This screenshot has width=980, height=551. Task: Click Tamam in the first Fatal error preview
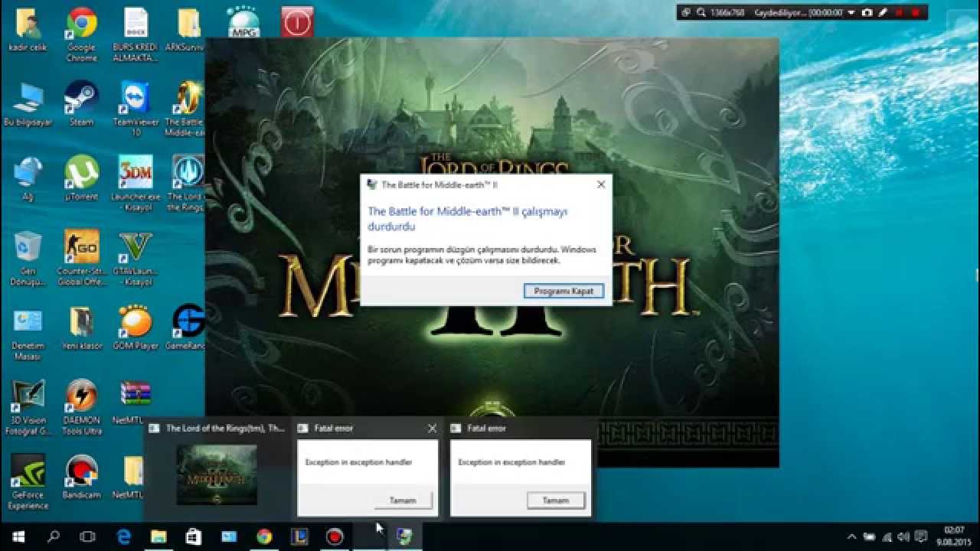pos(403,500)
